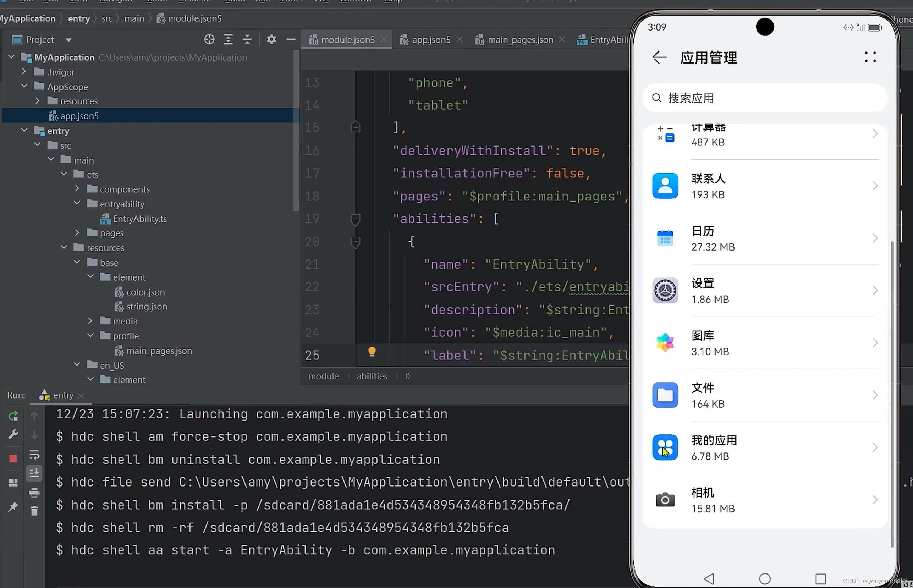Collapse the entry module folder

(24, 130)
